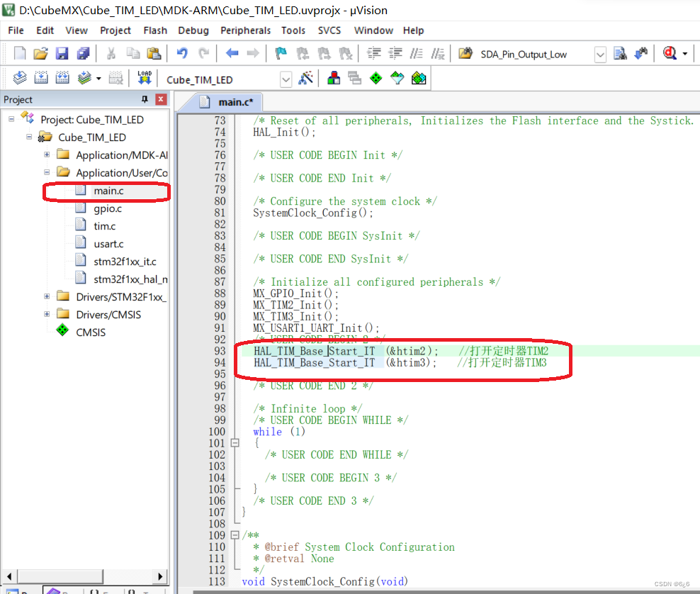Navigate forwards with the right arrow
Image resolution: width=700 pixels, height=594 pixels.
click(x=253, y=54)
